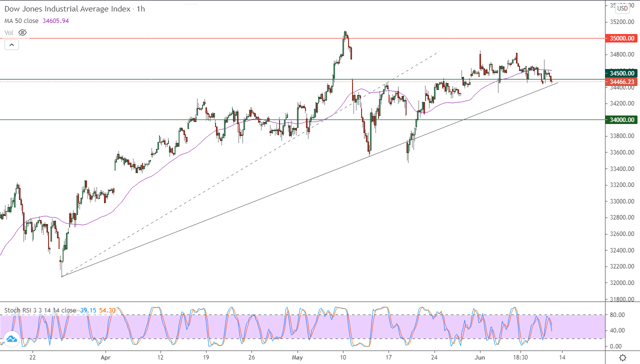Click the 32200.00 price axis label
The height and width of the screenshot is (364, 640).
point(622,266)
